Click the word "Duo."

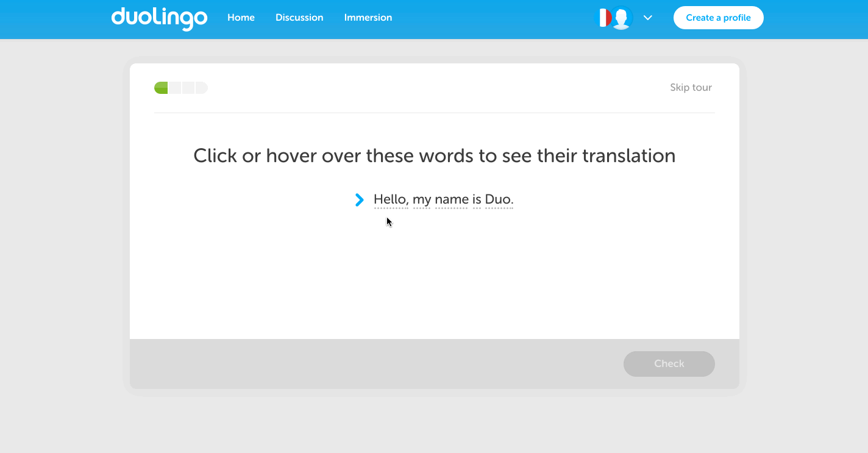click(x=499, y=199)
